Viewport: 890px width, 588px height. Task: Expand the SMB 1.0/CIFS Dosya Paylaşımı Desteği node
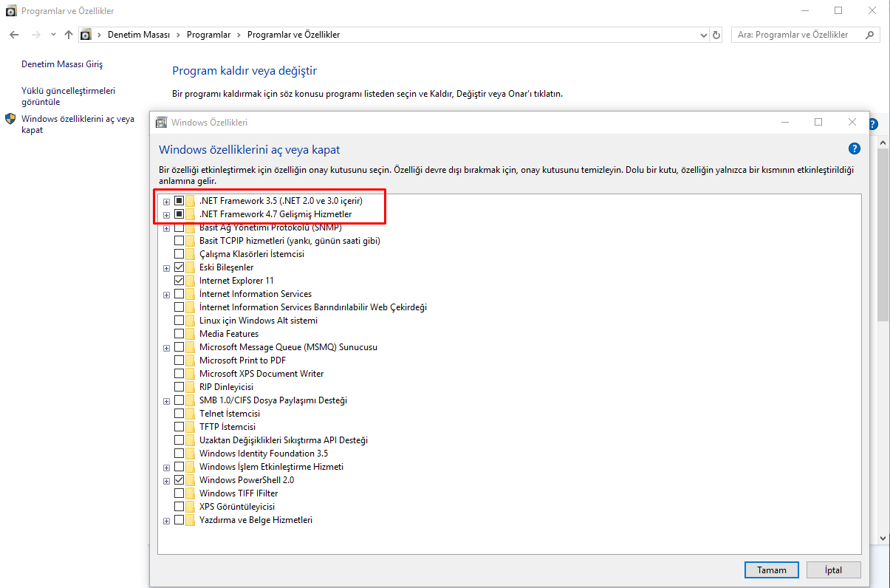tap(166, 401)
